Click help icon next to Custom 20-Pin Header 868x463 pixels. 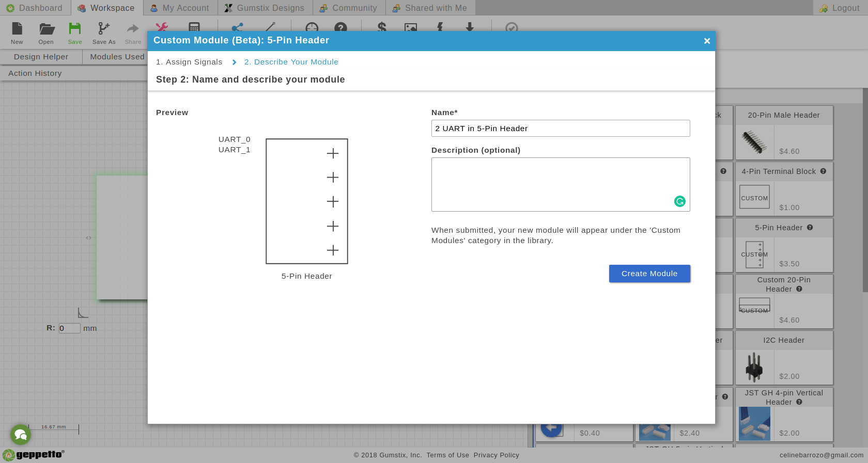tap(799, 289)
